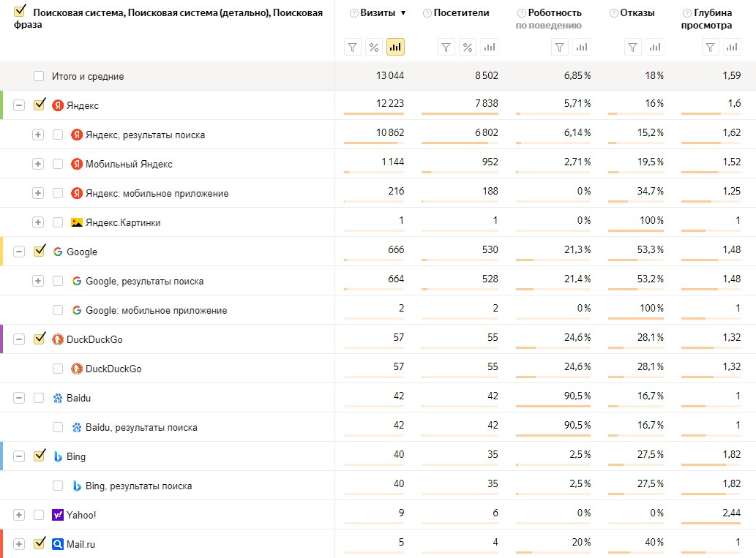This screenshot has height=558, width=756.
Task: Expand the Мобильный Яндекс row
Action: pyautogui.click(x=38, y=164)
